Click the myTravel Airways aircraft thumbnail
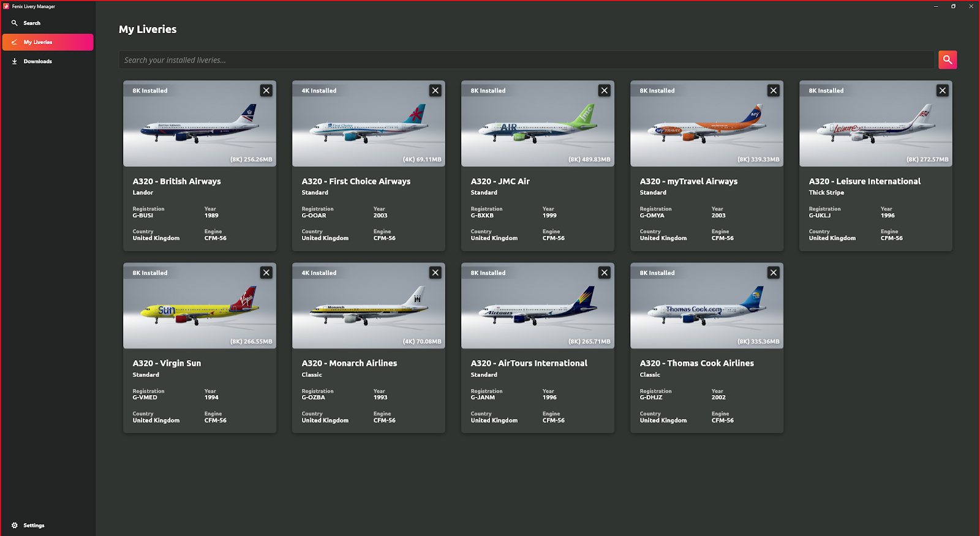The width and height of the screenshot is (980, 536). pos(707,124)
